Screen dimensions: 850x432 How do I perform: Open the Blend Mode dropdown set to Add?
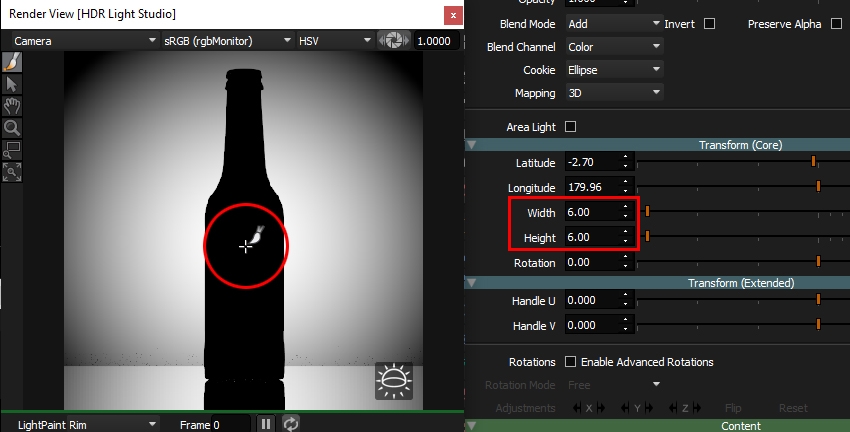(614, 24)
